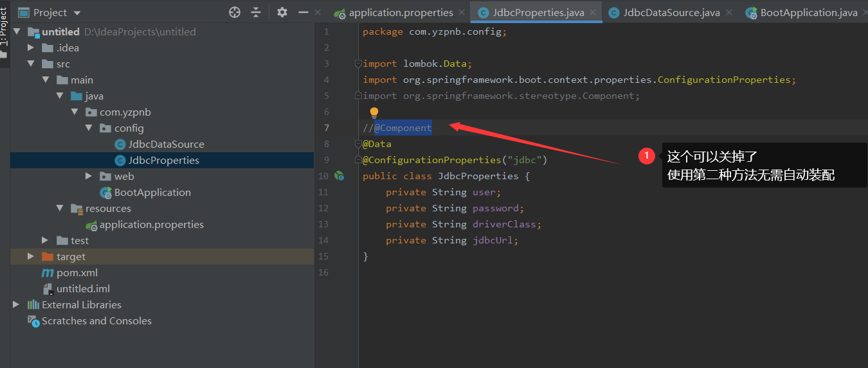Image resolution: width=868 pixels, height=368 pixels.
Task: Select JdbcDataSource class in project tree
Action: click(166, 145)
